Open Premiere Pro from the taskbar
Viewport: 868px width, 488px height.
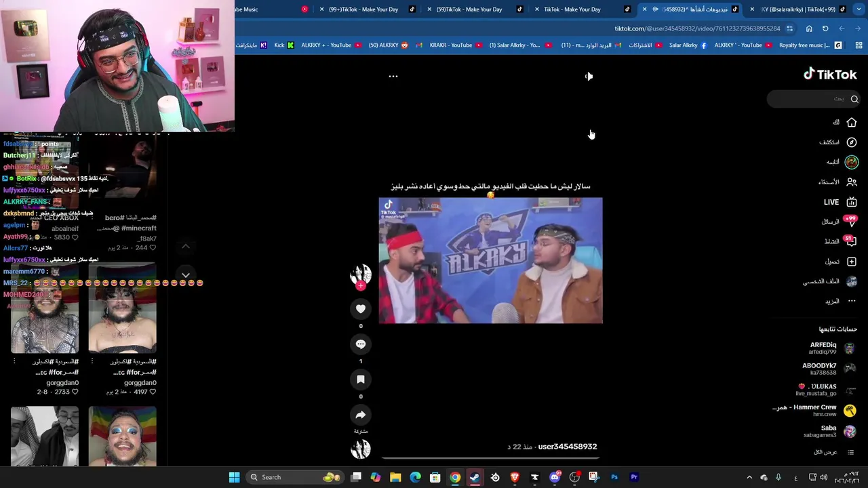point(634,477)
